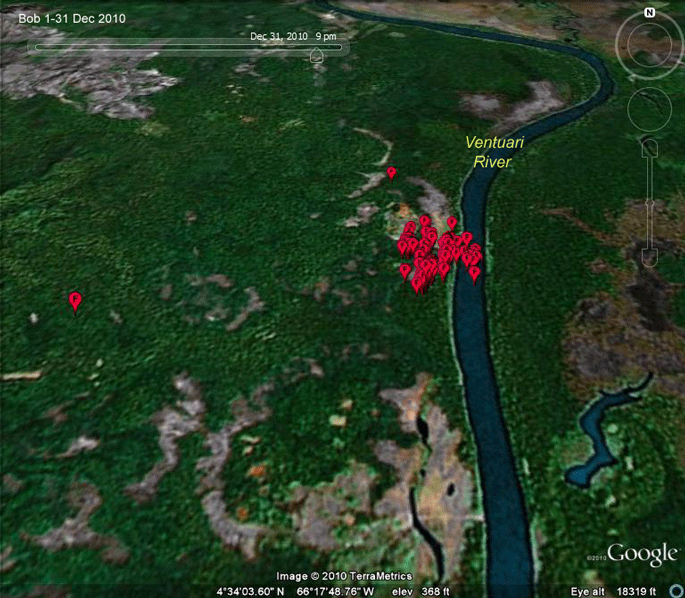The width and height of the screenshot is (685, 598).
Task: Click the Bob 1-31 Dec 2010 title
Action: (72, 19)
